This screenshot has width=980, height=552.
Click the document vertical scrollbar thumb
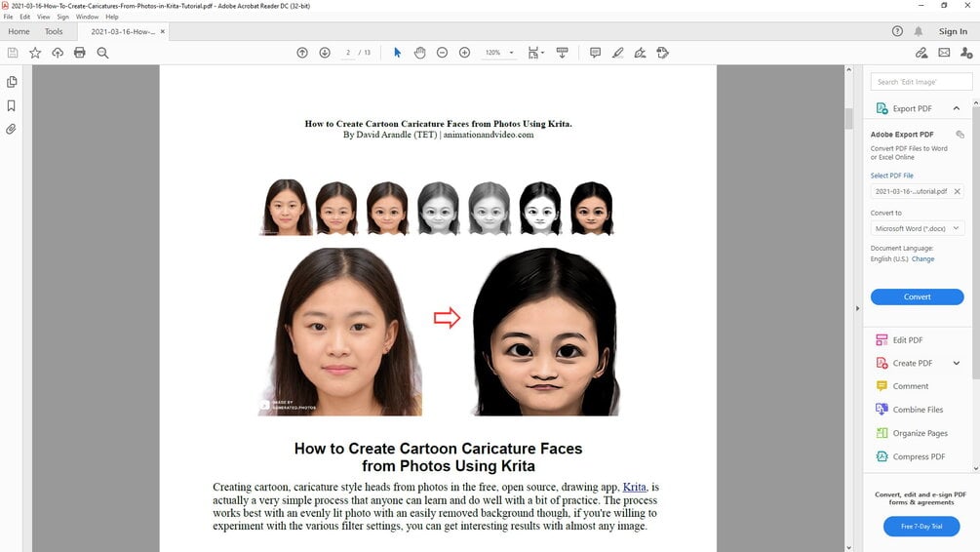tap(848, 118)
